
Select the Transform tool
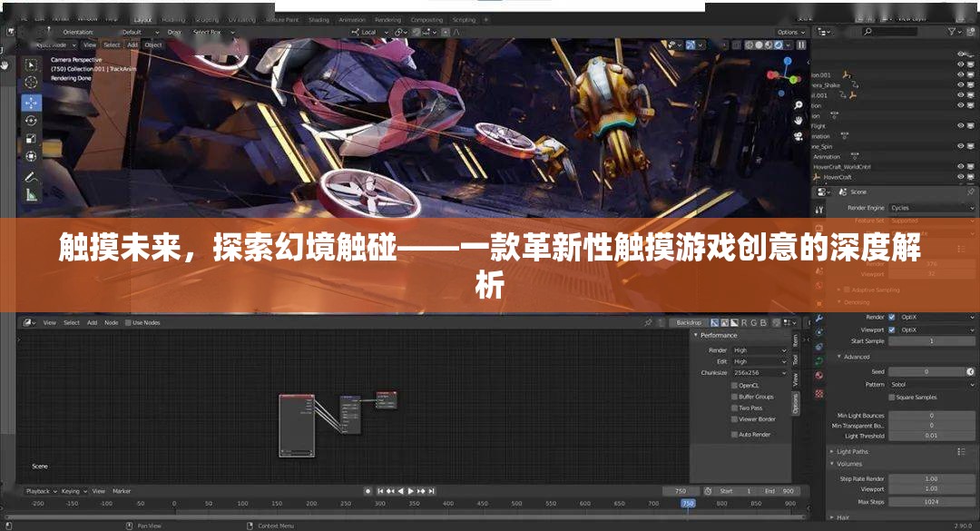coord(31,156)
